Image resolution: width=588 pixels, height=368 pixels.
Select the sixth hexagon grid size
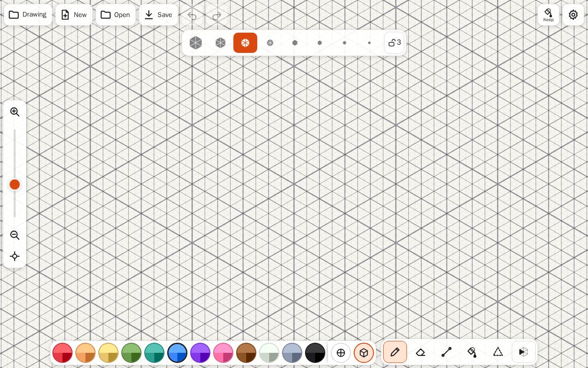320,43
